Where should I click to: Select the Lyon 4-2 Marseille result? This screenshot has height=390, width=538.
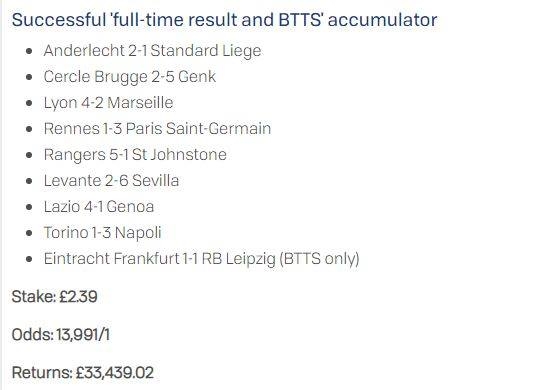click(108, 103)
